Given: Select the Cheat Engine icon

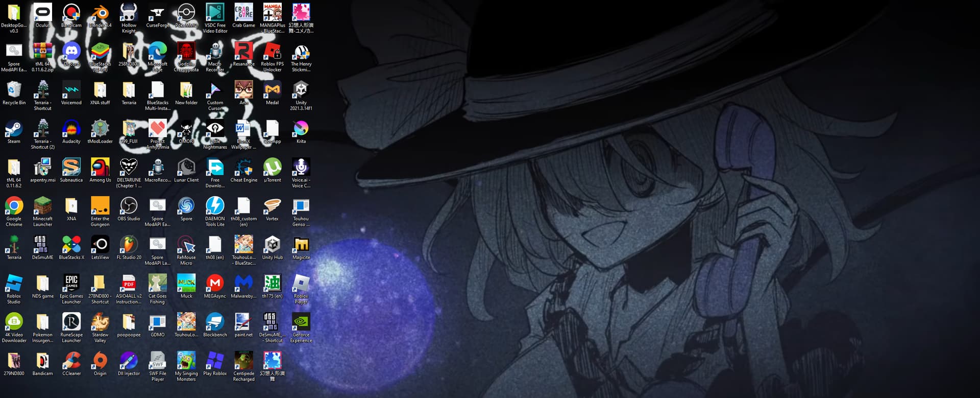Looking at the screenshot, I should [243, 167].
